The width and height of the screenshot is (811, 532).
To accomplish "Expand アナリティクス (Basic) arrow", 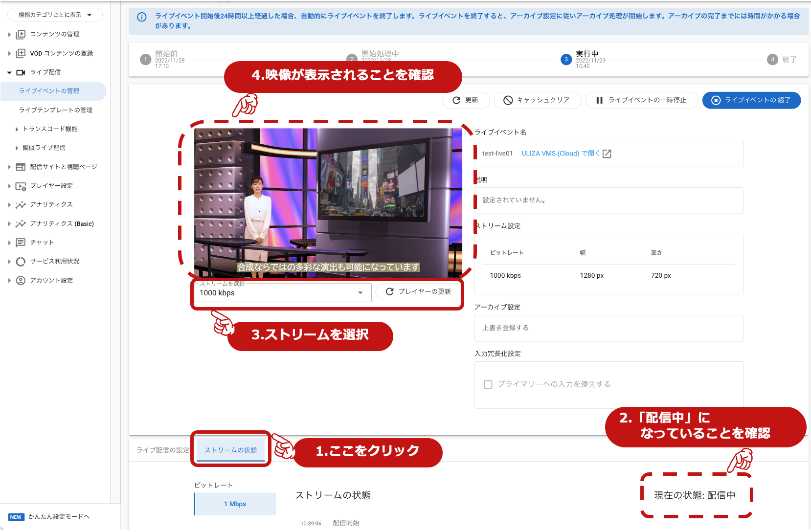I will point(9,223).
